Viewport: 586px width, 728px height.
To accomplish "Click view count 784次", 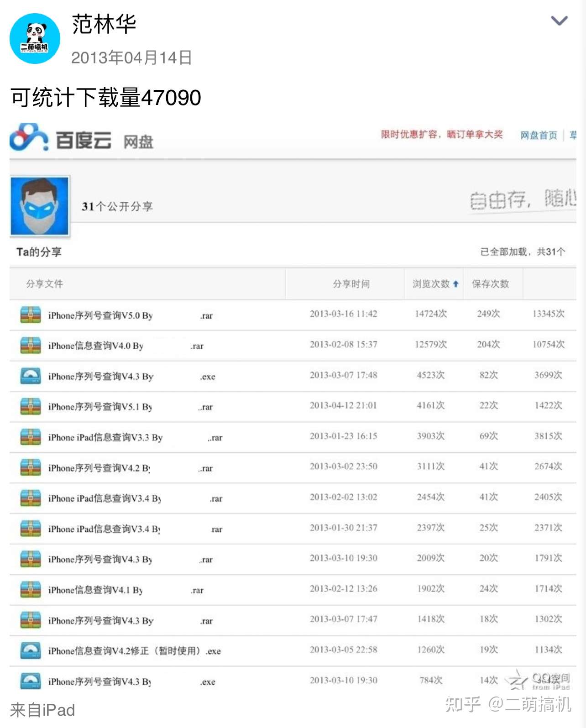I will point(431,680).
